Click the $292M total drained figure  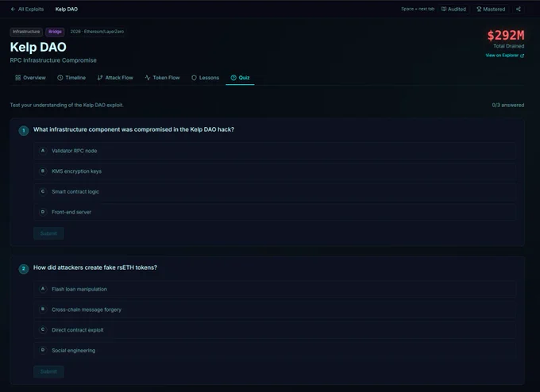point(506,35)
